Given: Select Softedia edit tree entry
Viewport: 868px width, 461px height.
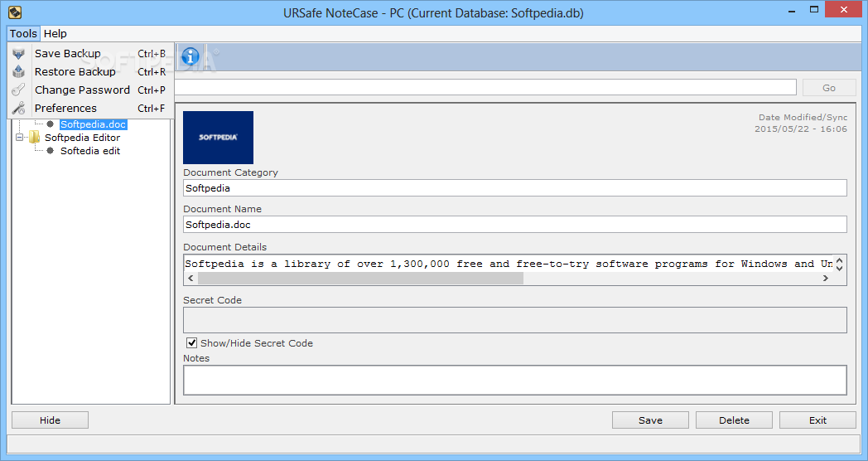Looking at the screenshot, I should 90,151.
